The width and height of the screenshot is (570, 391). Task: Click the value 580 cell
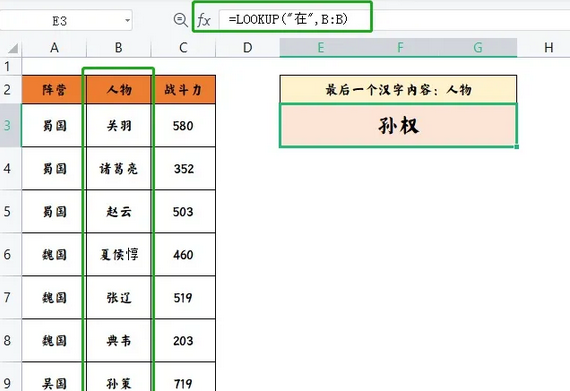pos(183,125)
